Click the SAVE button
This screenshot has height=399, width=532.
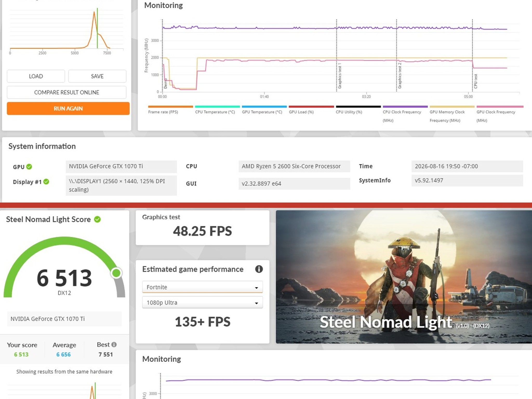[97, 76]
